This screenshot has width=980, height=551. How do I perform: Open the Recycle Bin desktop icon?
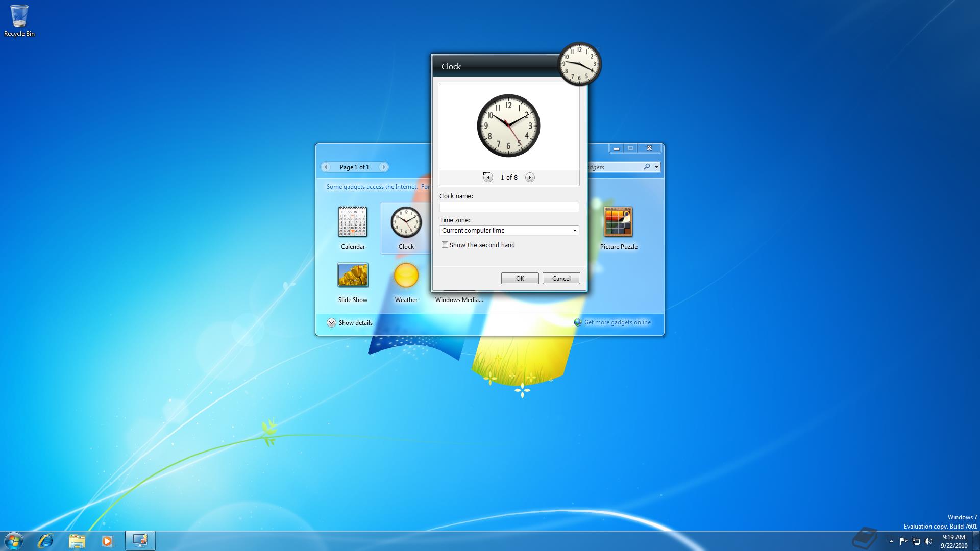(x=19, y=20)
